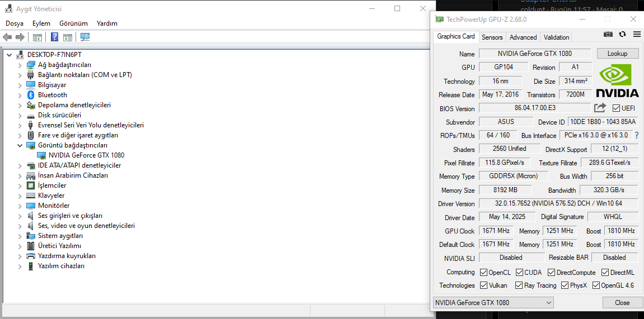Open the GPU selection dropdown in GPU-Z

click(493, 303)
